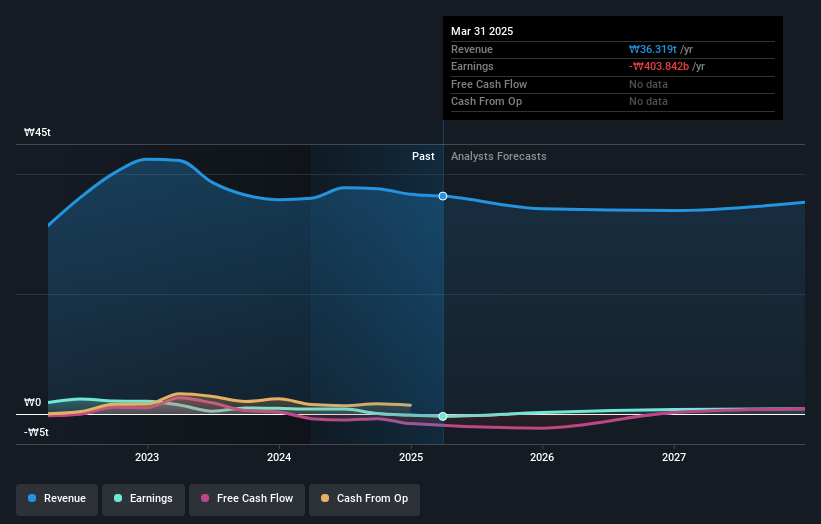821x524 pixels.
Task: Click the ₩36.319t revenue value
Action: click(653, 49)
